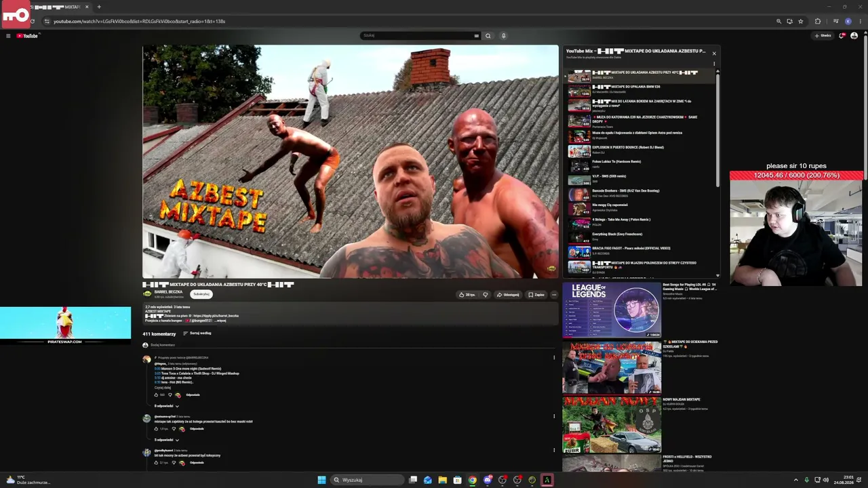Open the Sortuj według comment sort dropdown

pos(197,333)
